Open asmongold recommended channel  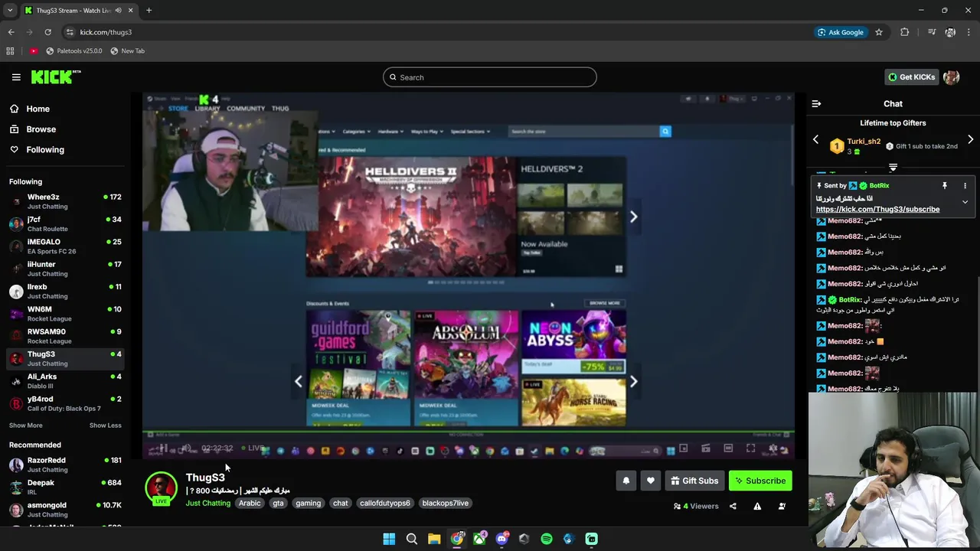(65, 510)
